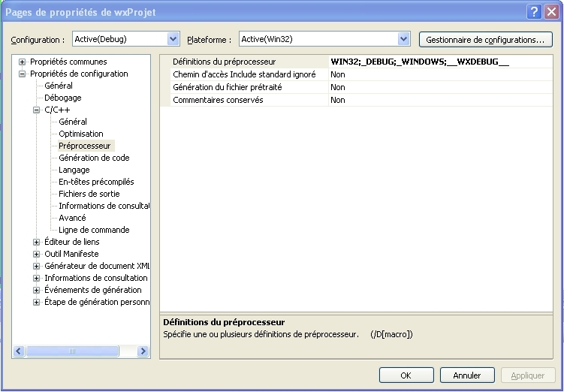Image resolution: width=564 pixels, height=392 pixels.
Task: Select Débogage tree item
Action: (x=63, y=98)
